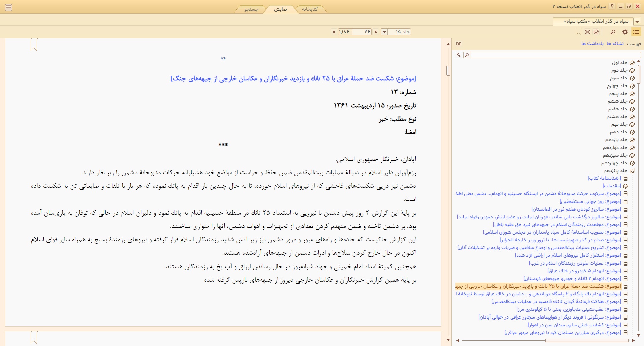Click the book icon in the toolbar
The height and width of the screenshot is (346, 644).
pos(596,32)
